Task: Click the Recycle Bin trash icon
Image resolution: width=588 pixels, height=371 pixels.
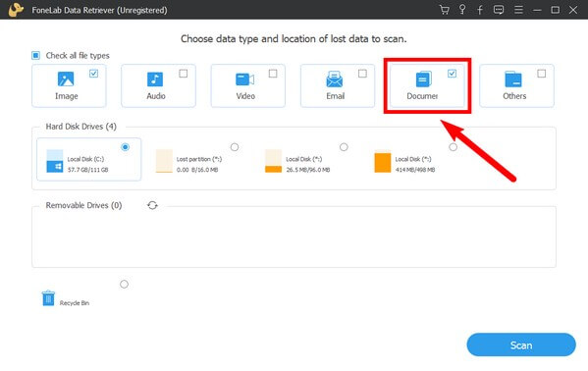Action: pos(48,298)
